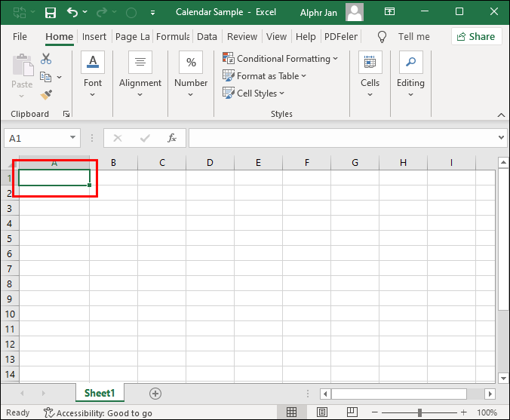Screen dimensions: 510x420
Task: Switch to the View tab
Action: (x=276, y=36)
